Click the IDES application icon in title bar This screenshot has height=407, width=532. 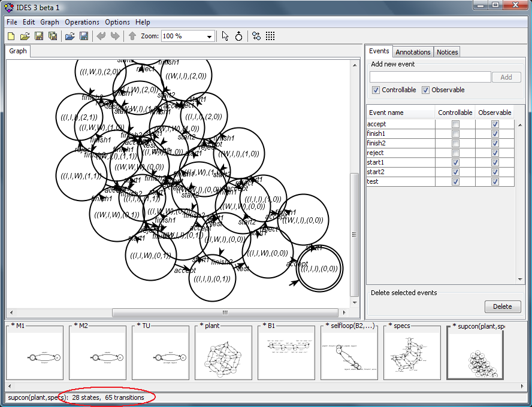(x=9, y=7)
